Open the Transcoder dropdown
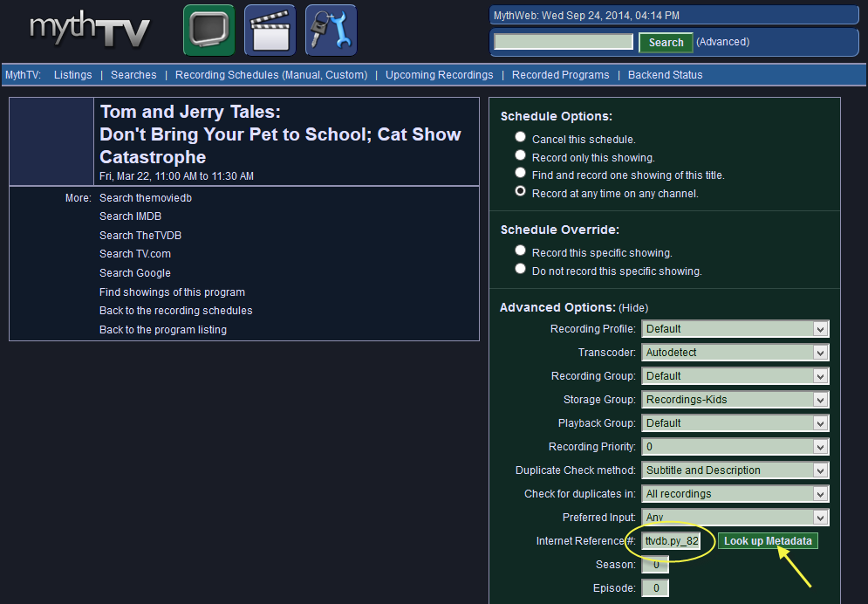The width and height of the screenshot is (868, 604). (735, 353)
